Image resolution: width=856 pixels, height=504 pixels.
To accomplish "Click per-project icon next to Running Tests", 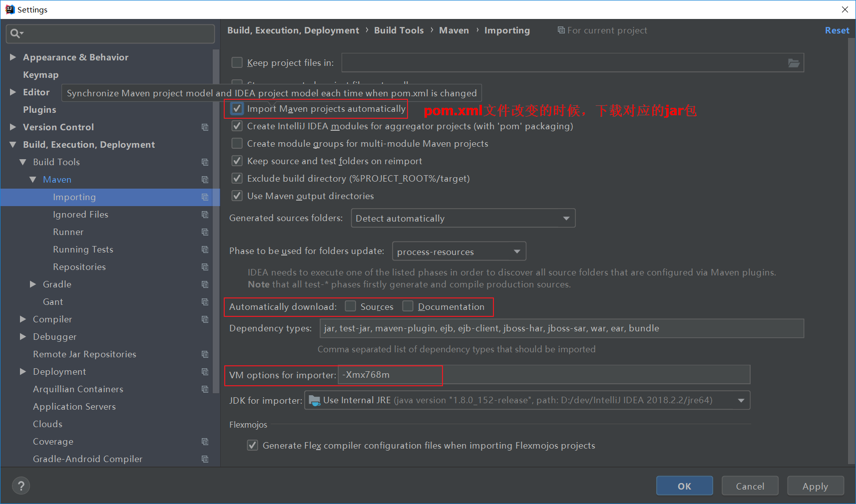I will [205, 250].
